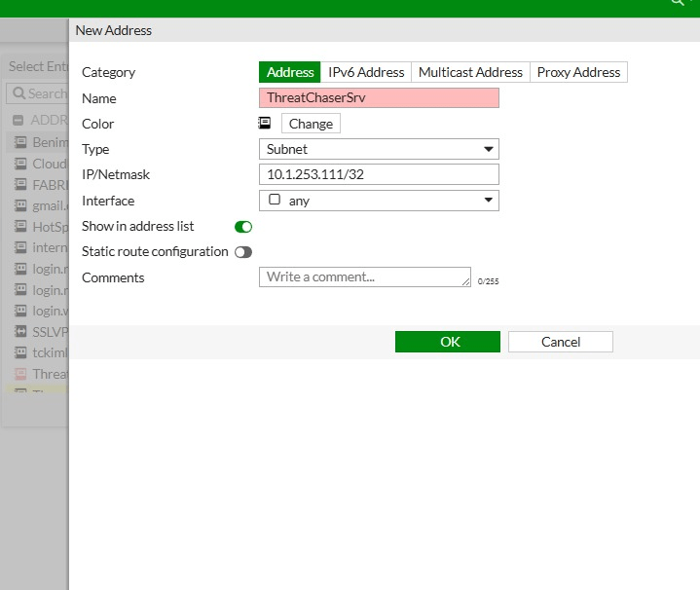Enable Static route configuration toggle
The width and height of the screenshot is (700, 590).
(x=243, y=252)
